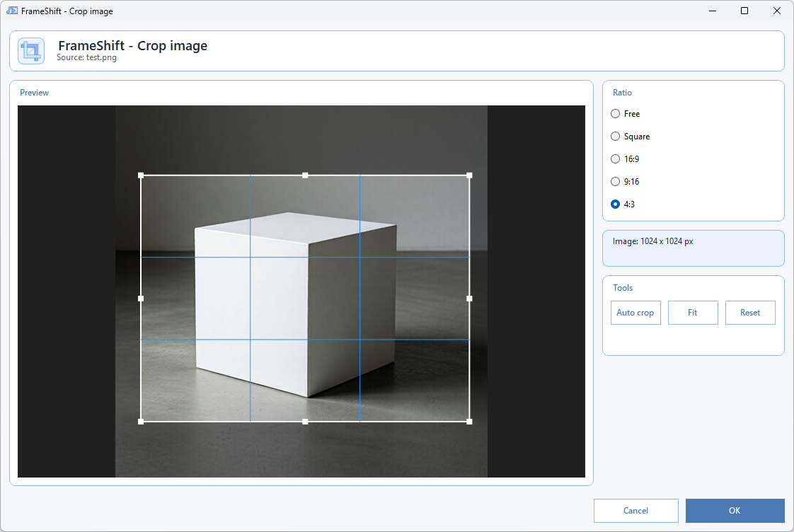Choose the 9:16 ratio radio button
Image resolution: width=794 pixels, height=532 pixels.
615,182
